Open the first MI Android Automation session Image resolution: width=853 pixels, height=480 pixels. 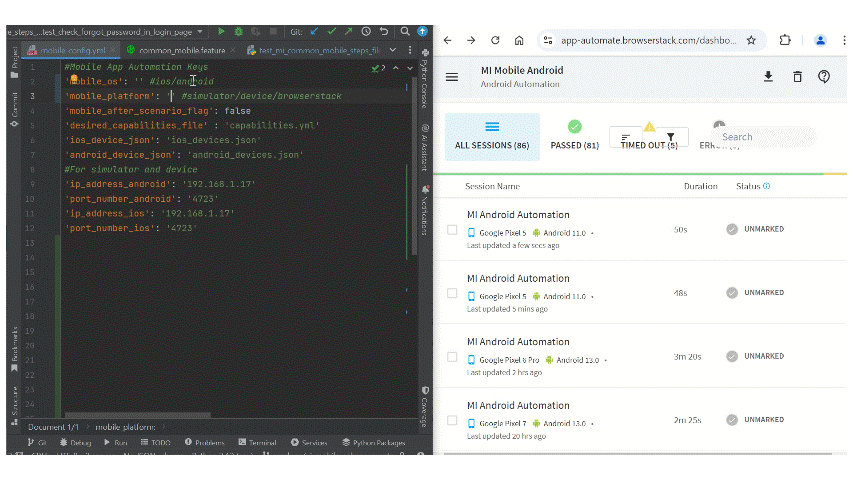pos(518,215)
